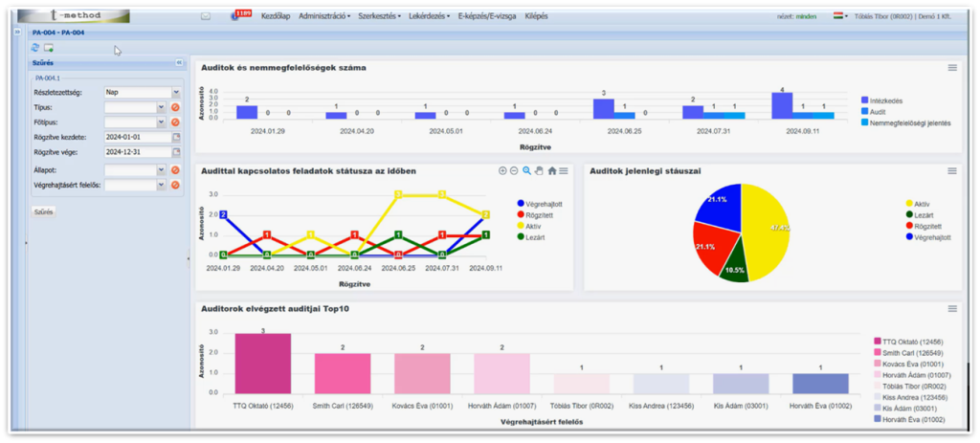
Task: Open the mail envelope icon in header
Action: click(206, 16)
